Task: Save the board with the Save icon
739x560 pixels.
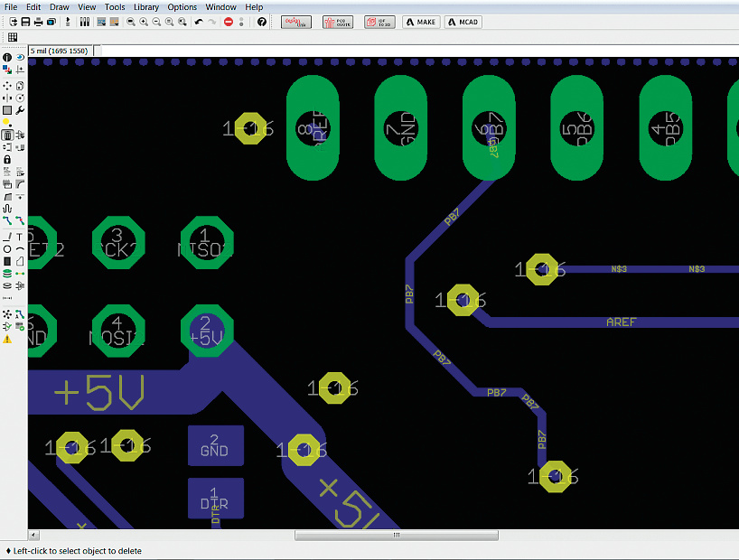Action: pos(26,22)
